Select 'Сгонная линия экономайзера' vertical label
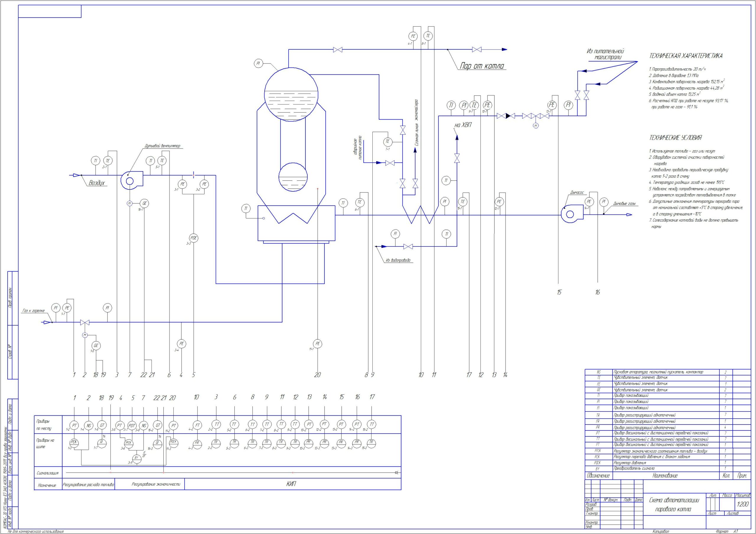 pyautogui.click(x=417, y=123)
